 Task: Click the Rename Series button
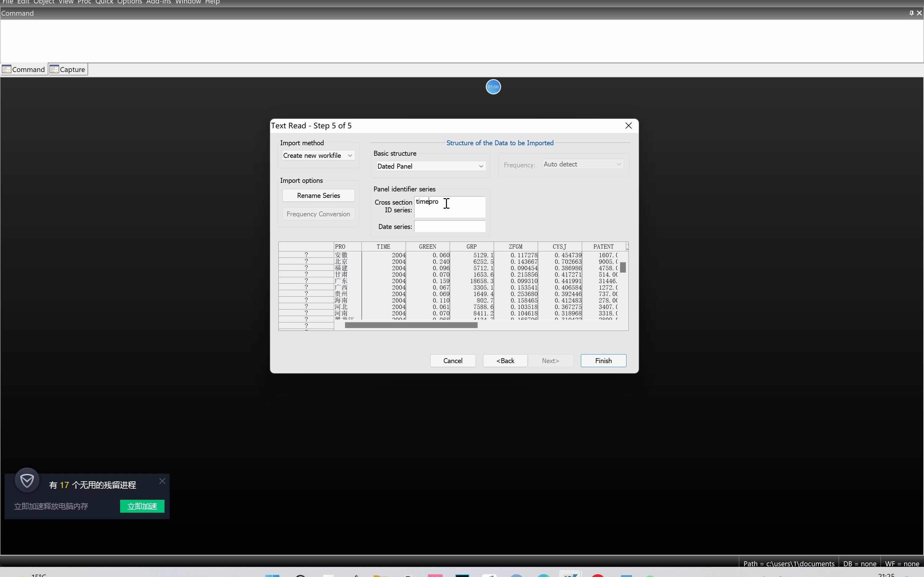click(318, 195)
